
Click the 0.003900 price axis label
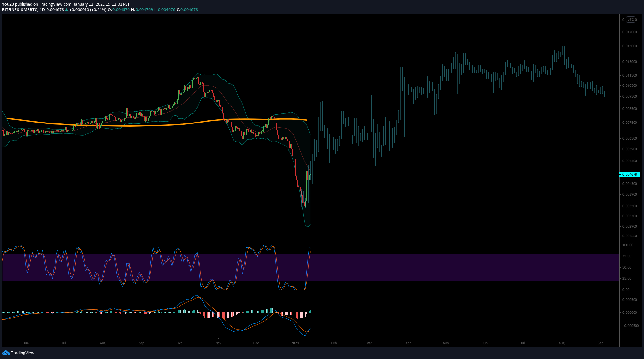click(x=630, y=194)
